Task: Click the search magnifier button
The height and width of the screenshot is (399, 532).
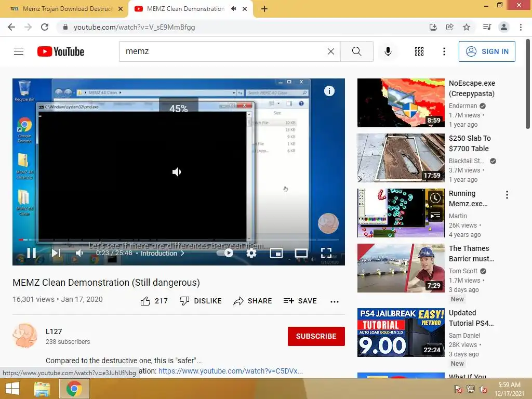Action: point(356,51)
